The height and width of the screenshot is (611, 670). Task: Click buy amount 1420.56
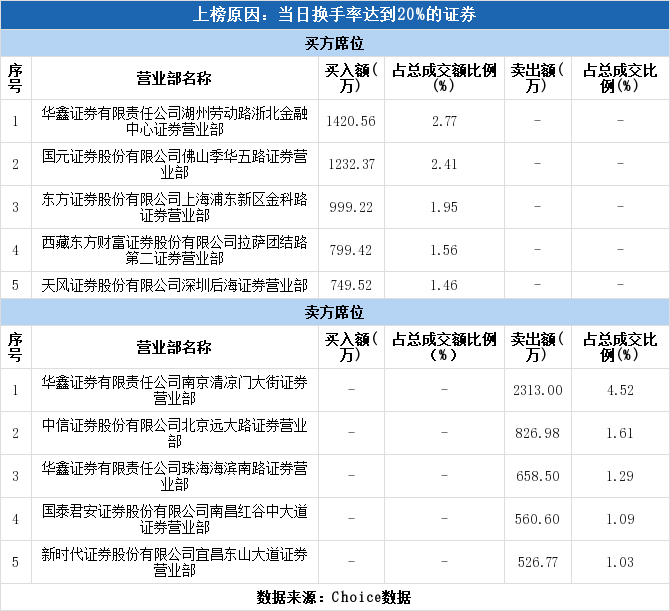pos(351,121)
